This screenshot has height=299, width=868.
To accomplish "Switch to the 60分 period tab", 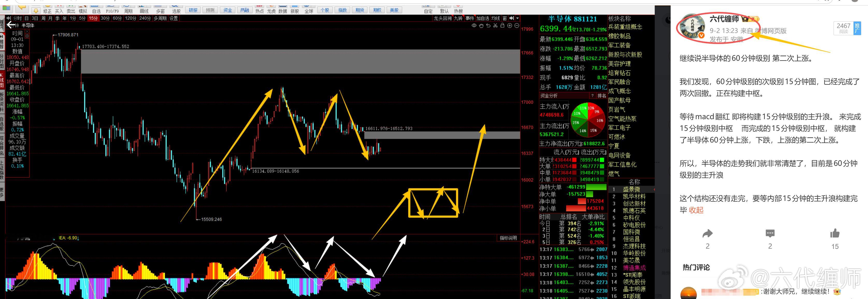I will [x=117, y=18].
